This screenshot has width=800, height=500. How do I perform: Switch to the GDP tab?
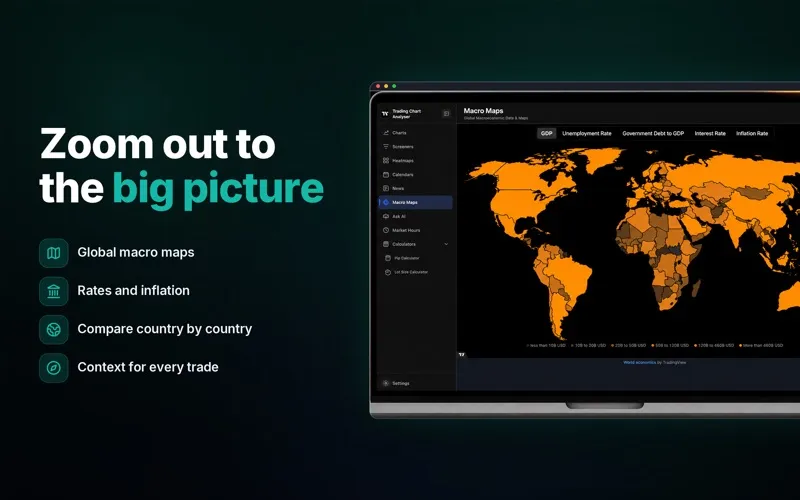[x=546, y=133]
